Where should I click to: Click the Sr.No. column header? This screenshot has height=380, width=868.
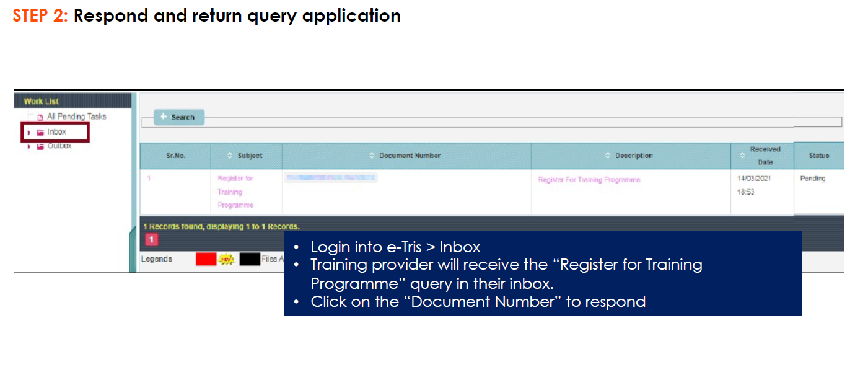(175, 156)
